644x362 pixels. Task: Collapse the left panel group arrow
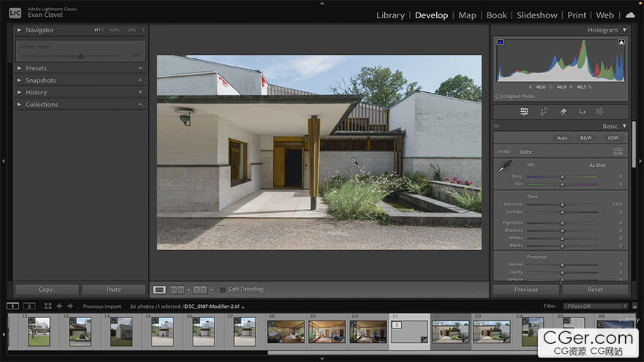click(x=3, y=162)
